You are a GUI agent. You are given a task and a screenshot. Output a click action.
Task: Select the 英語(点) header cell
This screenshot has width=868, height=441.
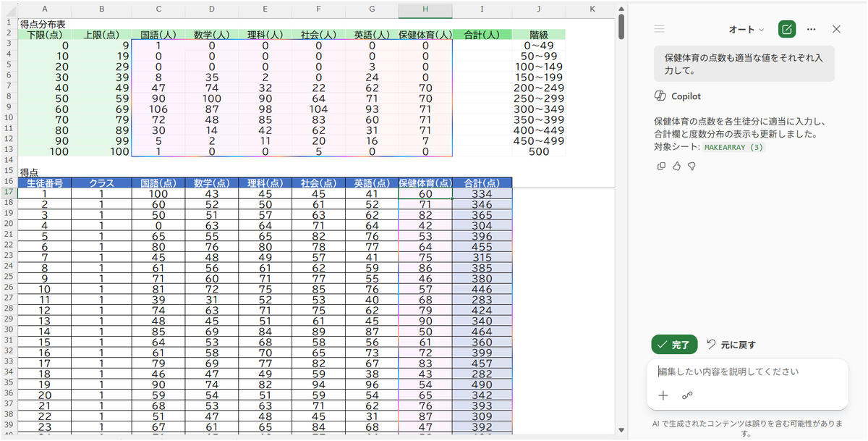(x=372, y=182)
